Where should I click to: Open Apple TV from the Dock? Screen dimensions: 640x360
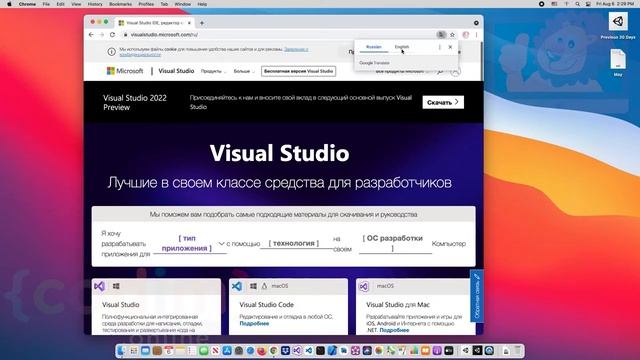click(449, 351)
